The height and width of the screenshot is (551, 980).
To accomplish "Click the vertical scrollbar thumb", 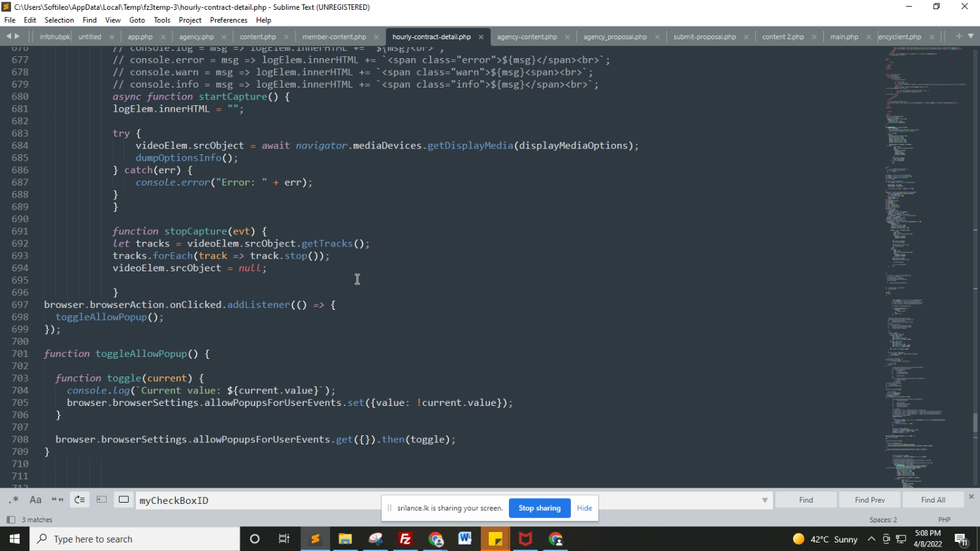I will point(975,423).
